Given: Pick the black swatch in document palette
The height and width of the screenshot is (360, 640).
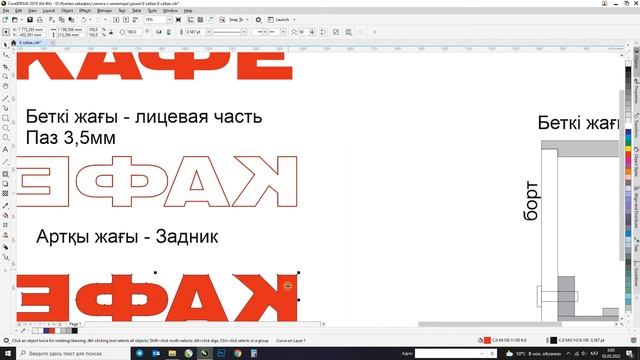Looking at the screenshot, I should (74, 331).
